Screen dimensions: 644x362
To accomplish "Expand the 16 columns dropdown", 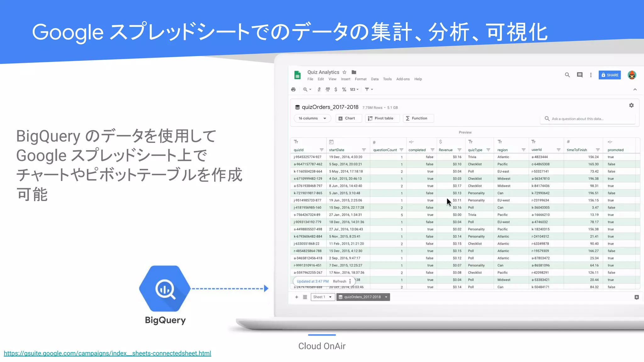I will point(312,118).
